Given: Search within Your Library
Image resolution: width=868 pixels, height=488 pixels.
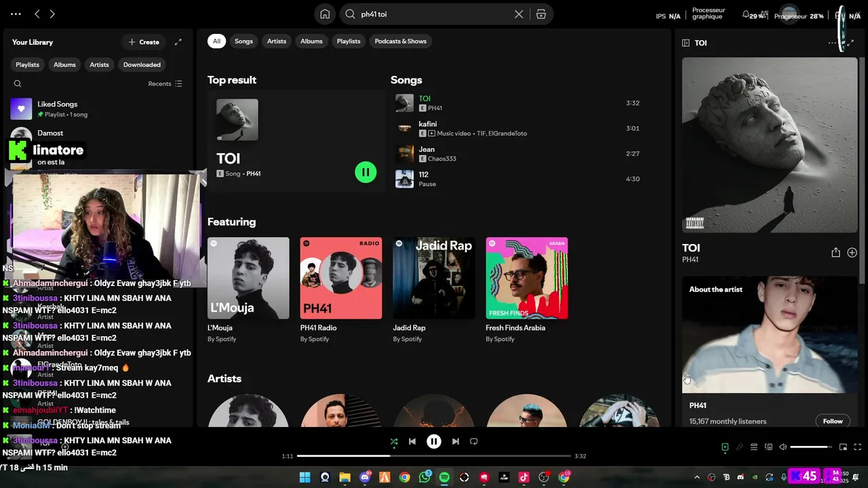Looking at the screenshot, I should [x=18, y=84].
